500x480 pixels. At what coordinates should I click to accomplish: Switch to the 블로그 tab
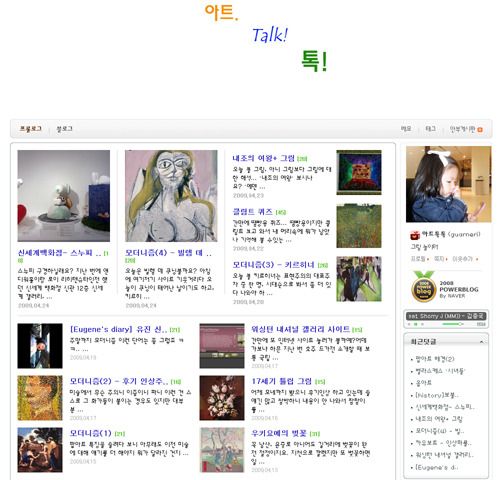tap(65, 129)
